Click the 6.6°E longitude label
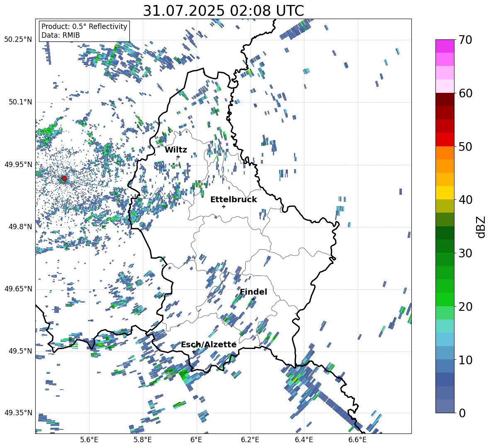491x448 pixels. 357,440
